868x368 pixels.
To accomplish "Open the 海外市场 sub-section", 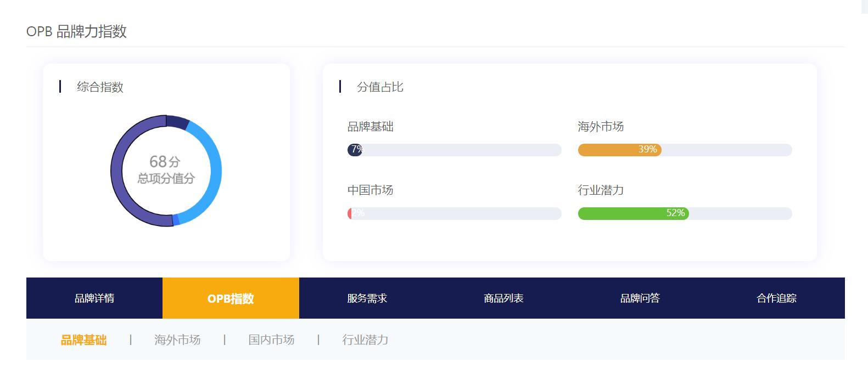I will (x=178, y=340).
